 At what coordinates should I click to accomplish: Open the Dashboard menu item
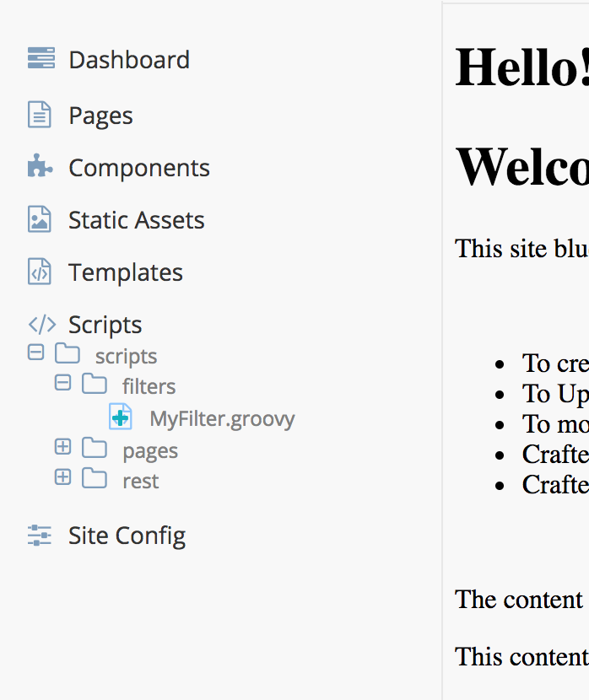tap(129, 60)
